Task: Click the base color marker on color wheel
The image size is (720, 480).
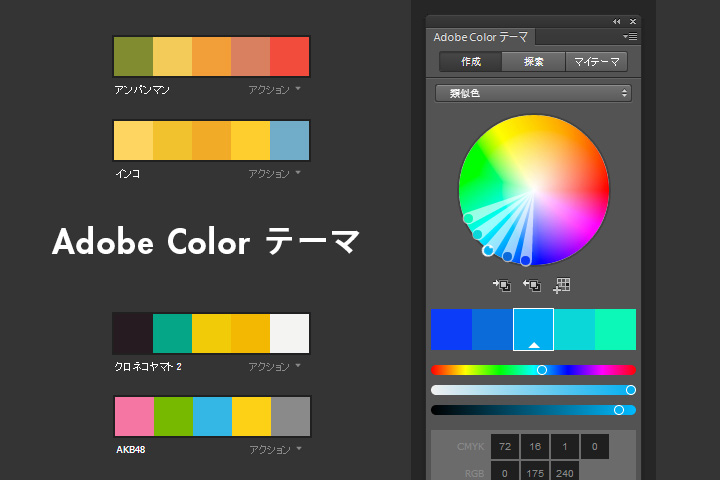Action: (488, 250)
